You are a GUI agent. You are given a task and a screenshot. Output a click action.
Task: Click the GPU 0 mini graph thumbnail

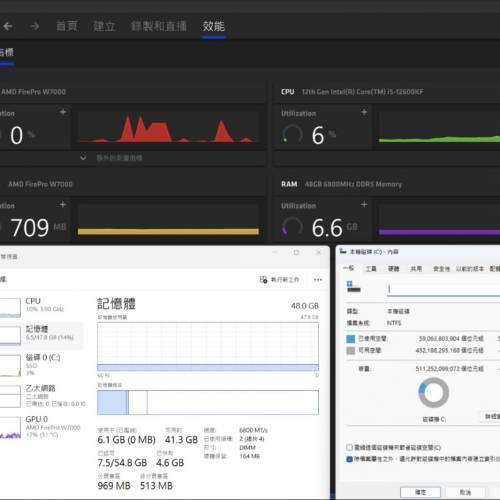pos(10,428)
